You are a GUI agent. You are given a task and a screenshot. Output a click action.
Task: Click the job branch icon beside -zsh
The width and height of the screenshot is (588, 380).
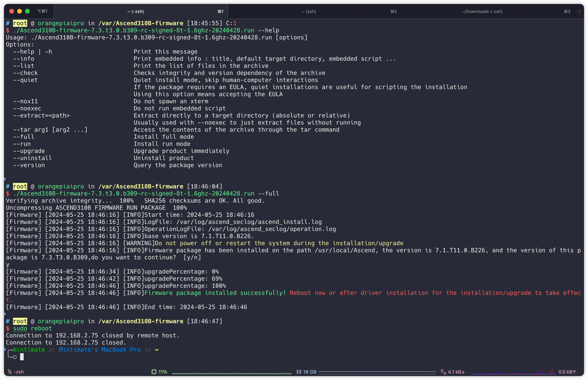coord(10,372)
